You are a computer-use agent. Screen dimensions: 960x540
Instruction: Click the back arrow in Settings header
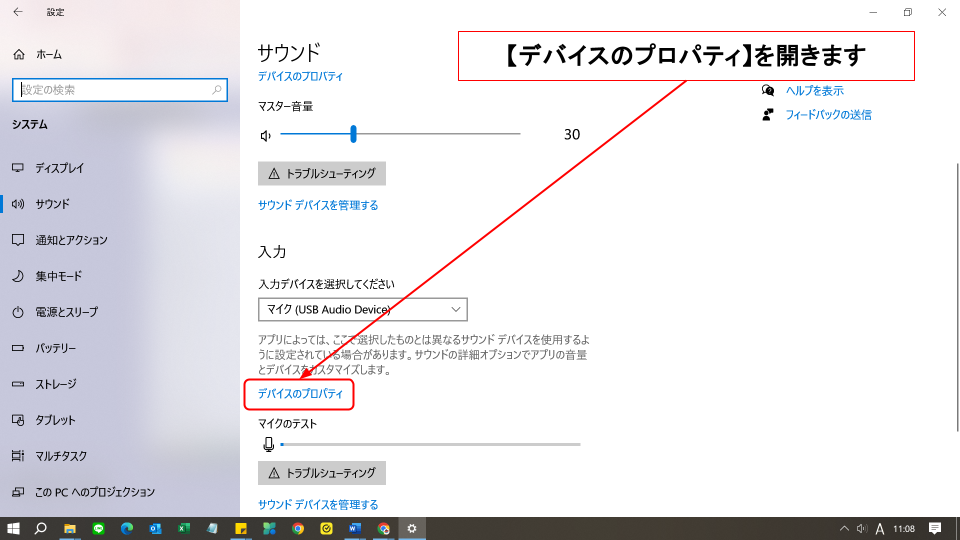(17, 12)
